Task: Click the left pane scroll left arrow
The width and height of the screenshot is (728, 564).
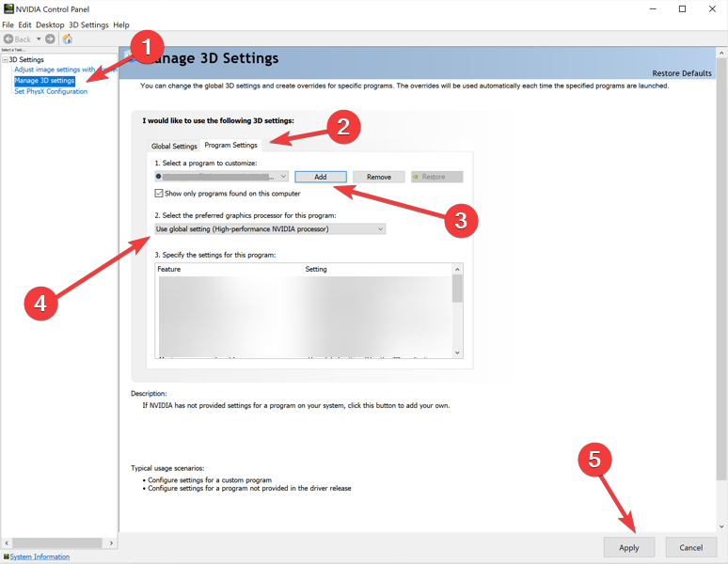Action: pyautogui.click(x=7, y=542)
